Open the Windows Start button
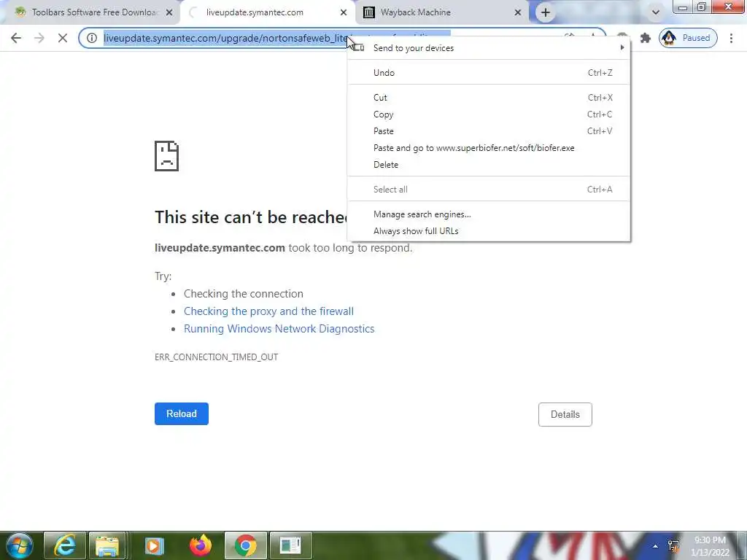747x560 pixels. coord(19,545)
